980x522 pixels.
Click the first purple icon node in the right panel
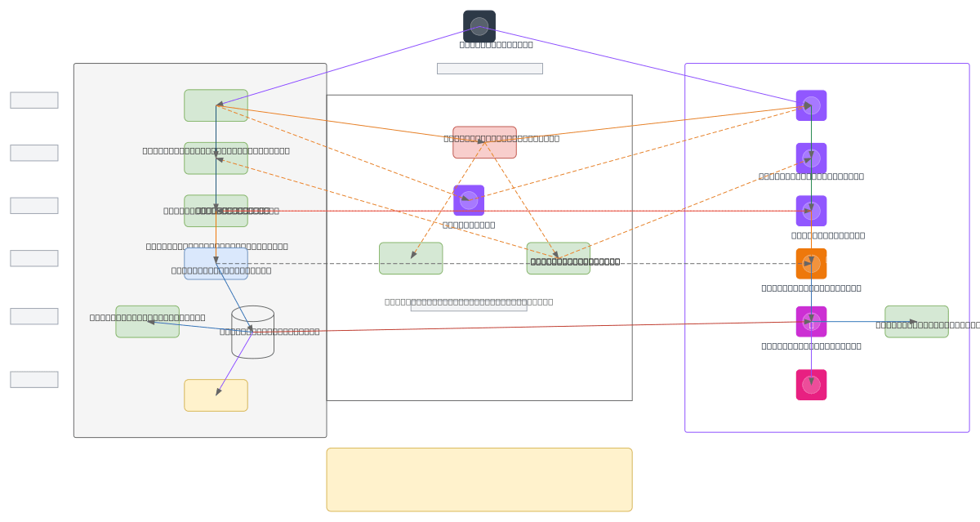(x=811, y=105)
